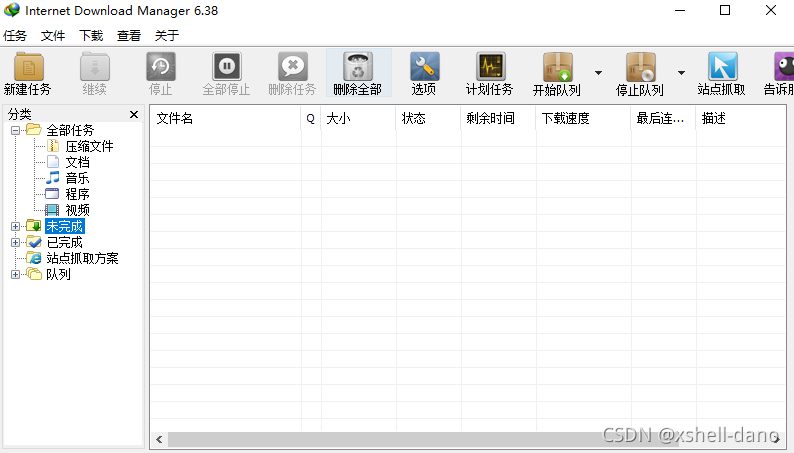
Task: Launch the 站点抓取 site grabber icon
Action: 723,67
